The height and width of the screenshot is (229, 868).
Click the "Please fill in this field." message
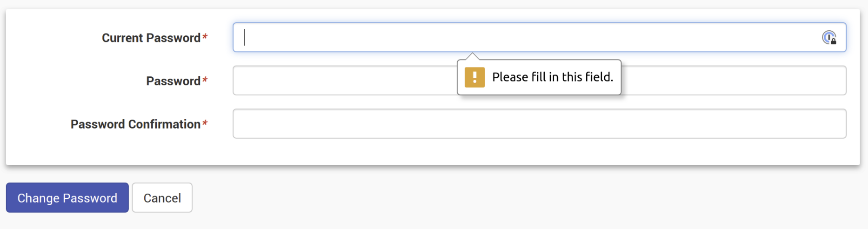pos(553,77)
